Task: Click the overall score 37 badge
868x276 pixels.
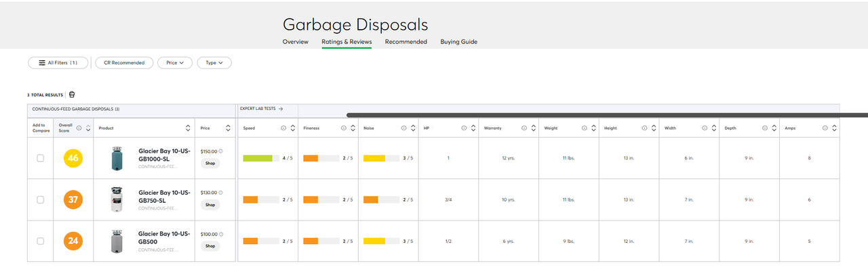Action: point(73,200)
